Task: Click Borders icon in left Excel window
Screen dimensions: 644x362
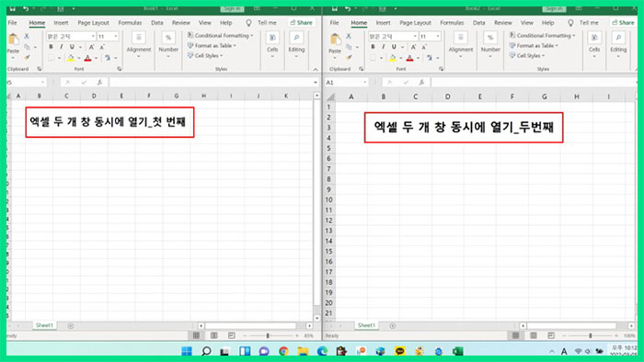Action: (x=51, y=58)
